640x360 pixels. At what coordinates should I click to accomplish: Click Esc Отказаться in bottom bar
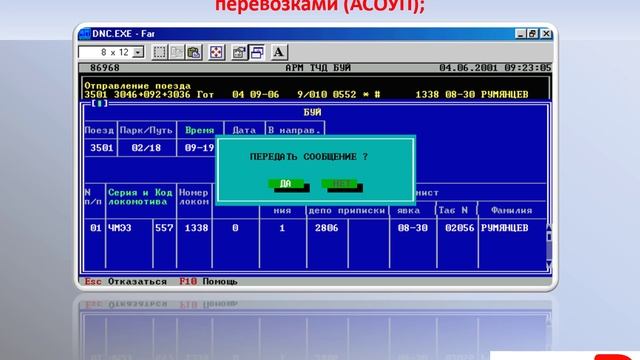click(126, 282)
